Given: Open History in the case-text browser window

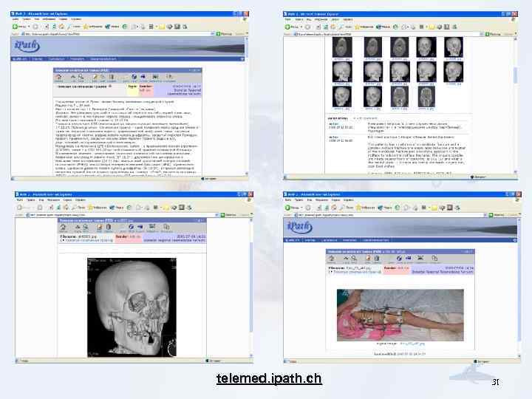Looking at the screenshot, I should point(125,27).
